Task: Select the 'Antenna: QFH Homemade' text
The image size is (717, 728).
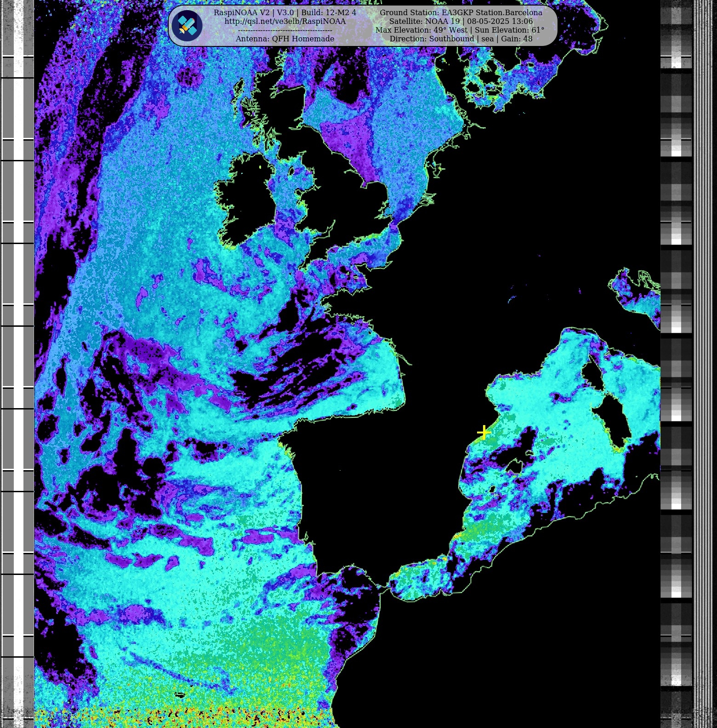Action: tap(285, 39)
